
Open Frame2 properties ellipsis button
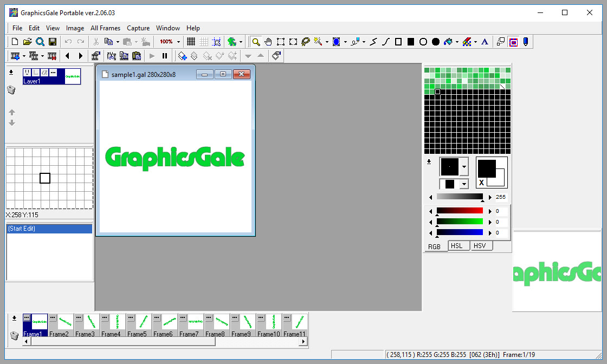53,318
